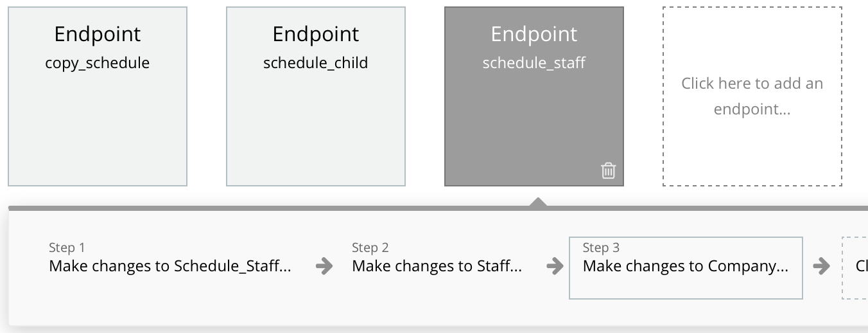The height and width of the screenshot is (333, 868).
Task: Delete the schedule_staff endpoint with trash icon
Action: 608,170
